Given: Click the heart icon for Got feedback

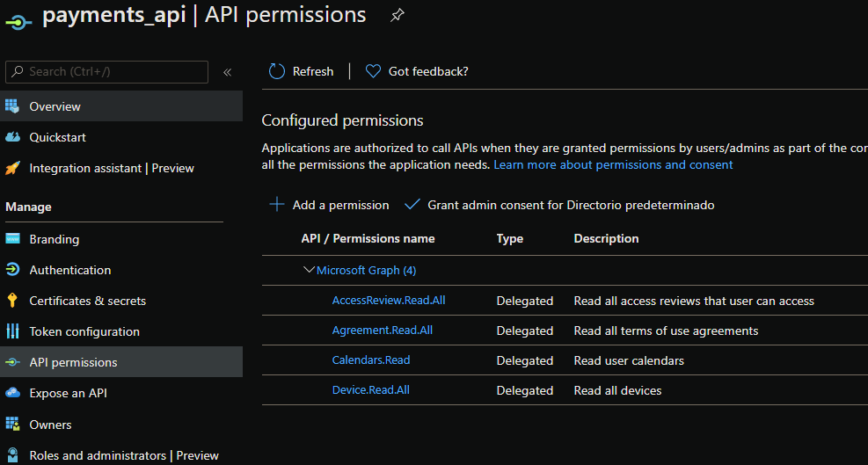Looking at the screenshot, I should [x=373, y=71].
